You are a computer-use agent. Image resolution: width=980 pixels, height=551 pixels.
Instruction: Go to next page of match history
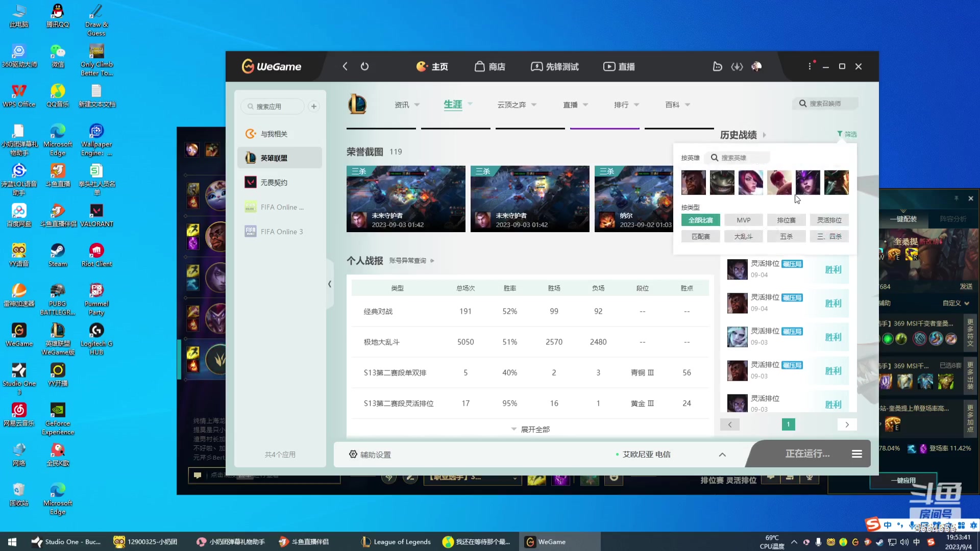click(847, 424)
